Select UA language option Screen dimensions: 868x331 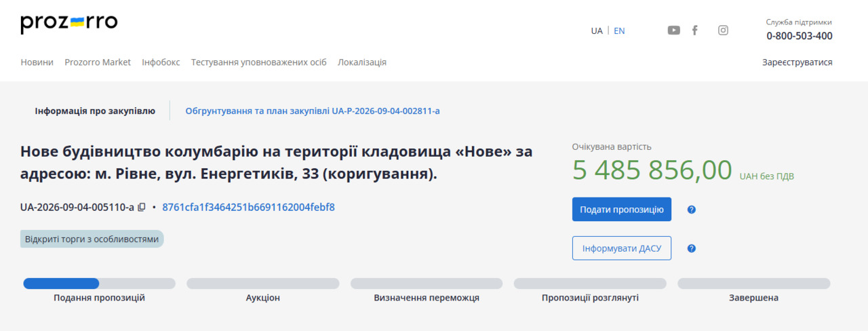click(x=597, y=31)
